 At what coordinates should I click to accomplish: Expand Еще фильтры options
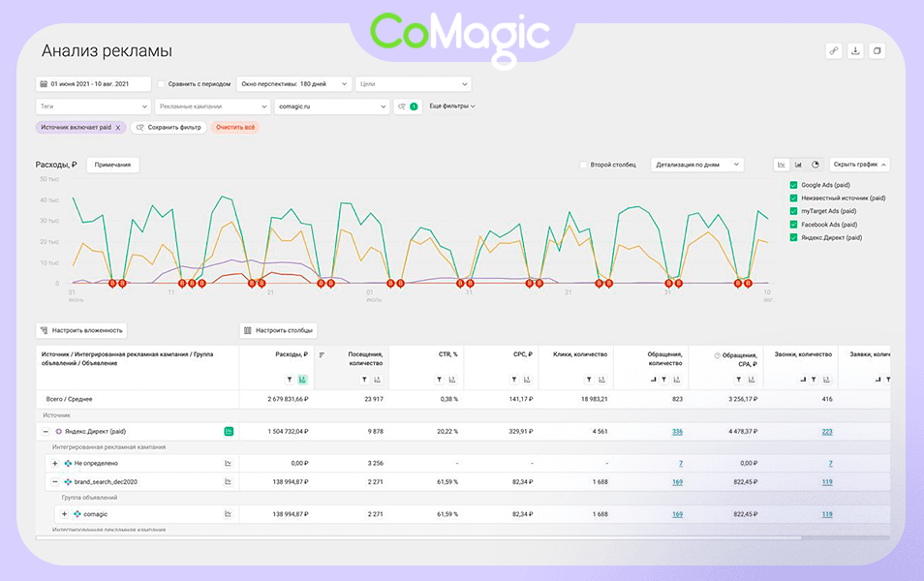452,107
